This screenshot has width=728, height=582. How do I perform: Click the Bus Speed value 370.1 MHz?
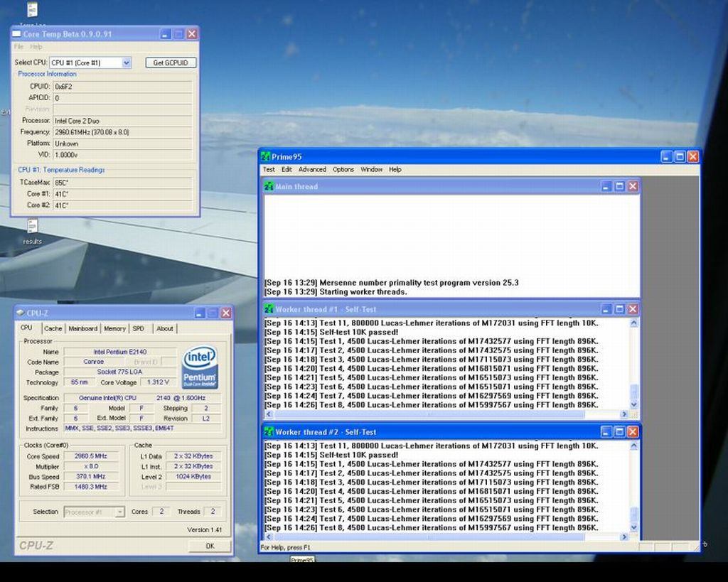coord(91,477)
